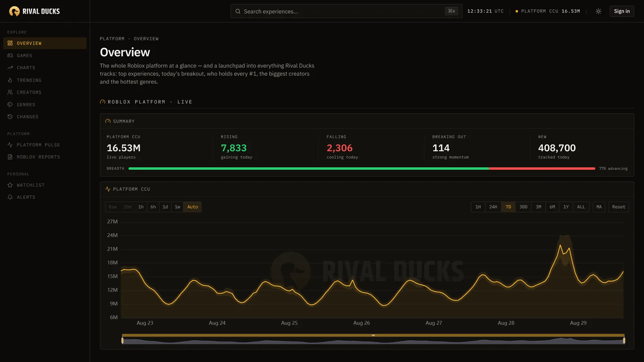Switch chart range to 30D
The height and width of the screenshot is (362, 644).
pyautogui.click(x=523, y=207)
